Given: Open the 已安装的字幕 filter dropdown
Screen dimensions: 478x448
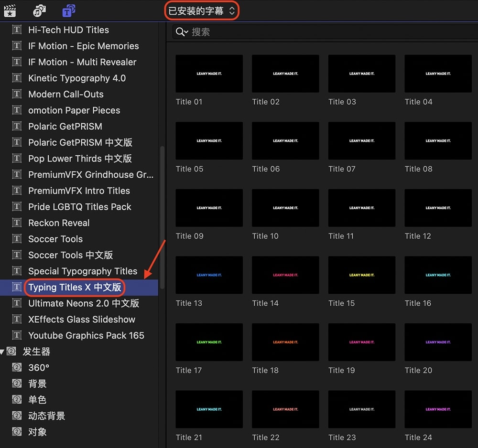Looking at the screenshot, I should click(201, 11).
